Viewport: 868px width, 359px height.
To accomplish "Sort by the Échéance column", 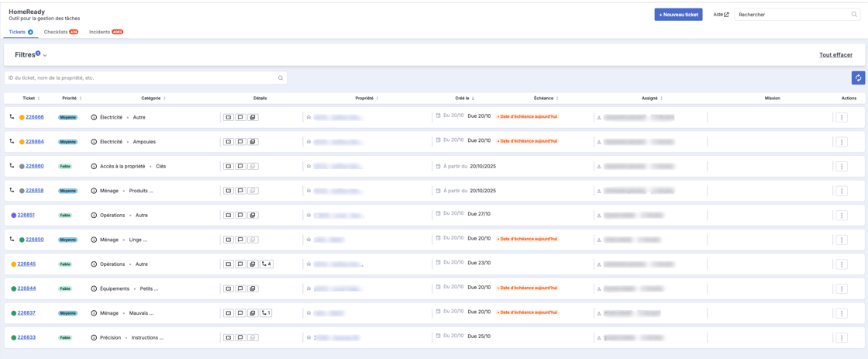I will click(546, 98).
